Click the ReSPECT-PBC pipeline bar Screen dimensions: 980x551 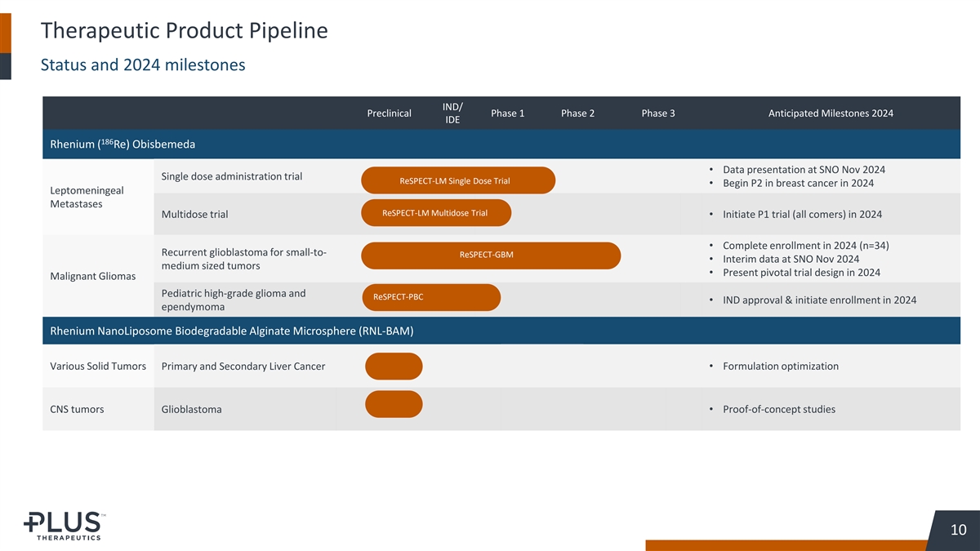tap(430, 297)
